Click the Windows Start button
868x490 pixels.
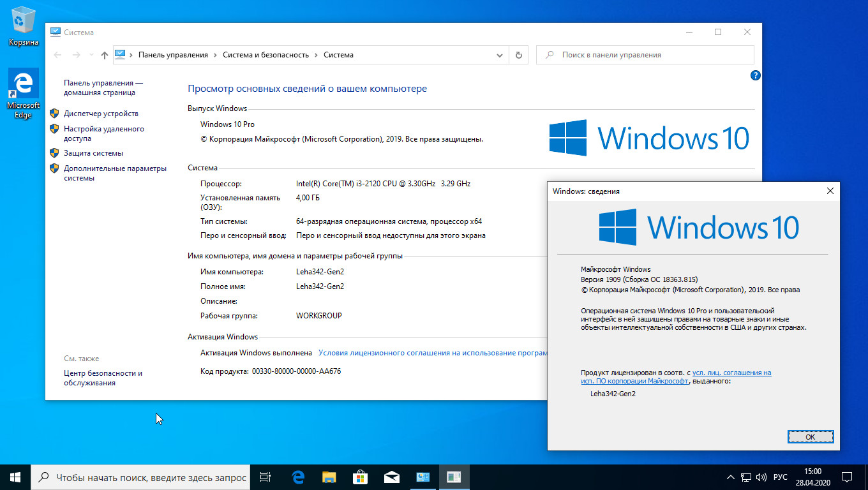(15, 477)
